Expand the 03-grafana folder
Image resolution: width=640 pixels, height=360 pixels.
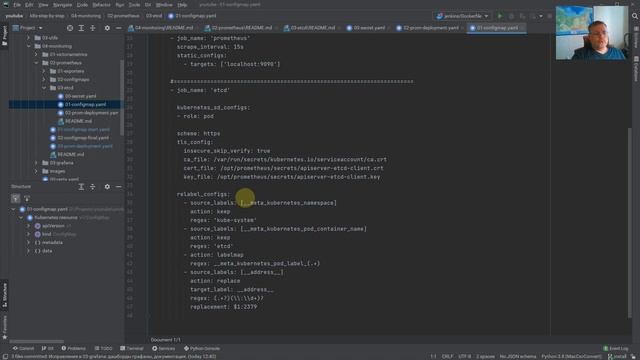(36, 163)
